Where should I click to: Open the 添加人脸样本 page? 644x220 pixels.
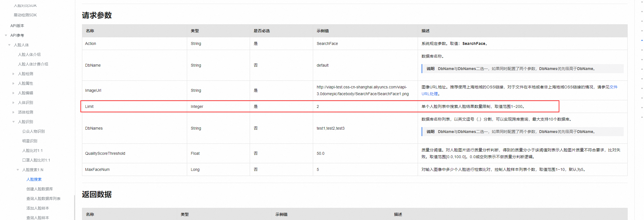(x=38, y=208)
